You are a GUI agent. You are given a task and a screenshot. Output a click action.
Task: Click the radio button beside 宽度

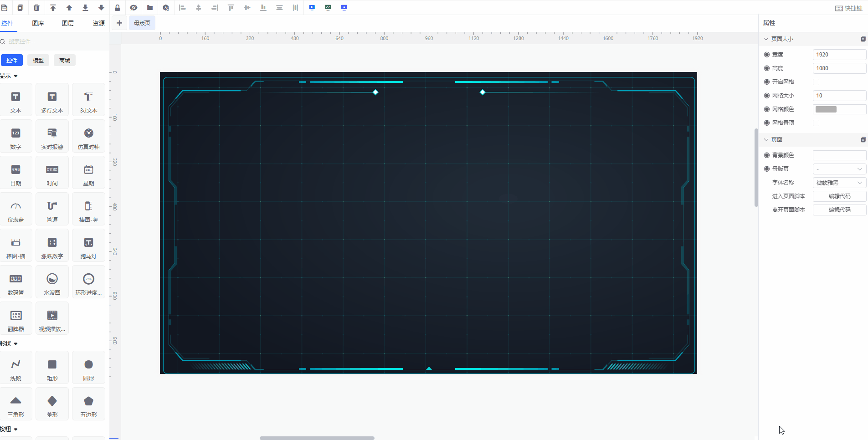tap(767, 55)
